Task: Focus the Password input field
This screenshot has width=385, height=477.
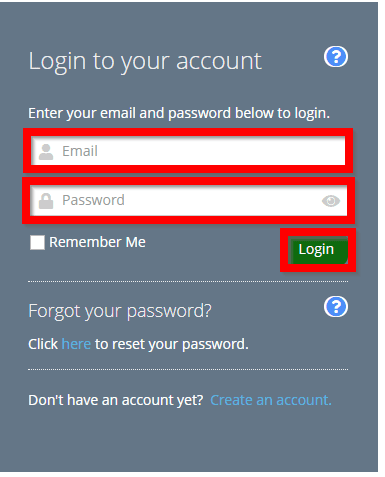Action: (x=188, y=200)
